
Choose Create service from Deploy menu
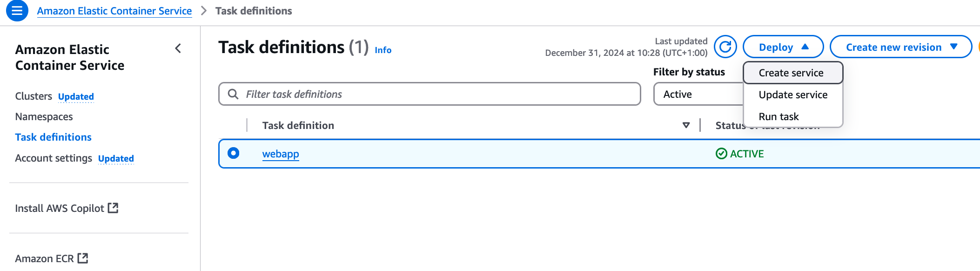(x=791, y=73)
